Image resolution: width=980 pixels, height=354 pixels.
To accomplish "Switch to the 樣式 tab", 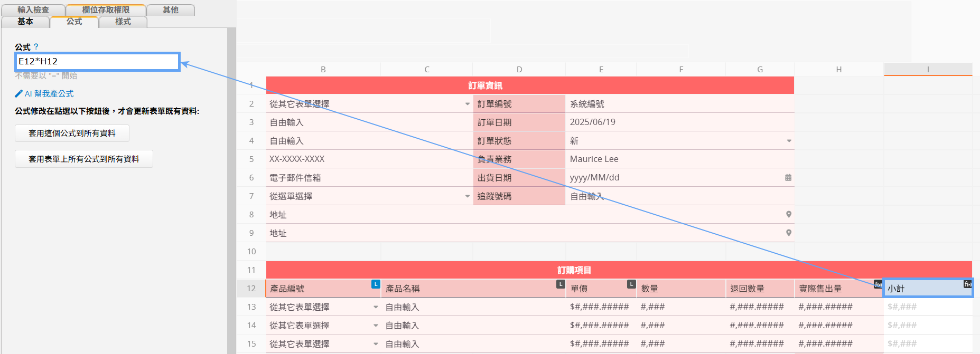I will 123,22.
